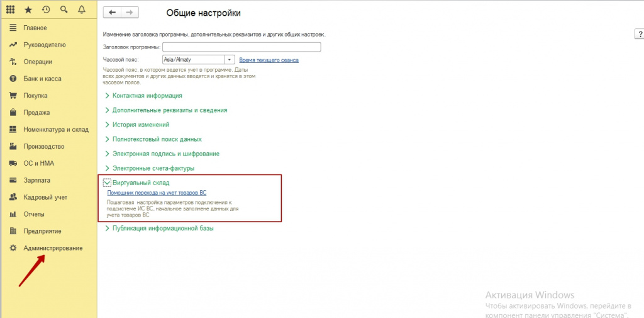Click the Search magnifier icon
Image resolution: width=644 pixels, height=318 pixels.
[x=64, y=10]
